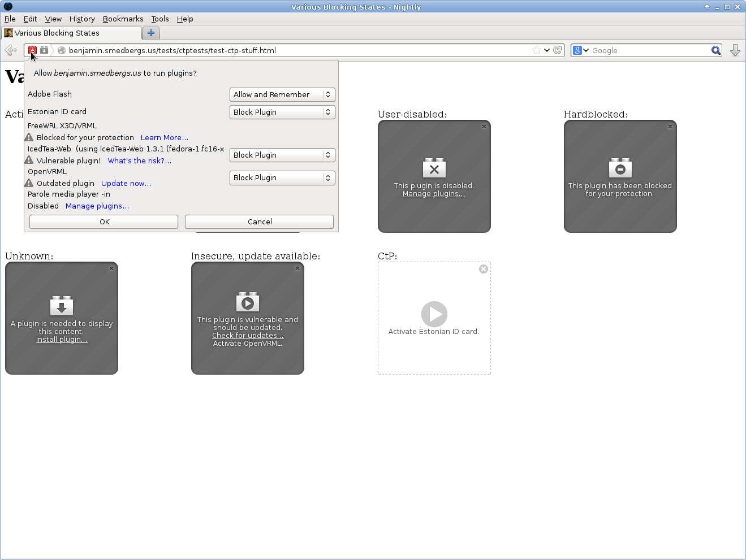
Task: Open the OpenVRML Block Plugin dropdown
Action: 282,177
